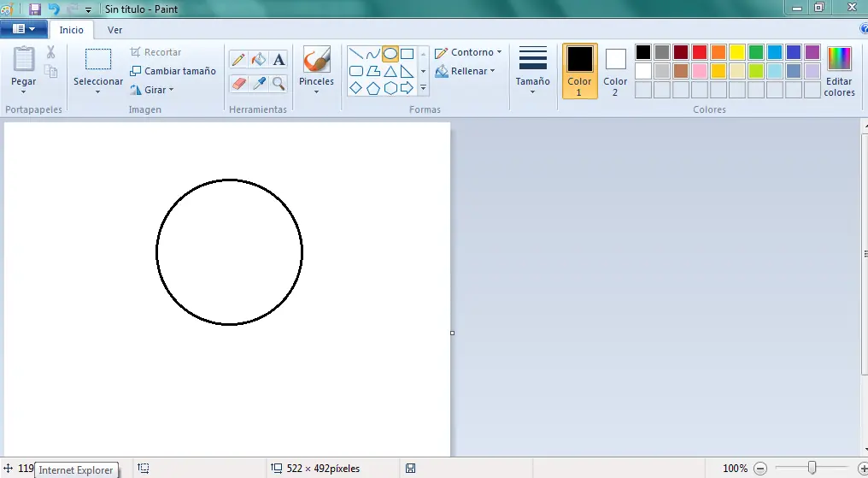Click the Recortar crop button
Viewport: 868px width, 478px height.
[156, 52]
